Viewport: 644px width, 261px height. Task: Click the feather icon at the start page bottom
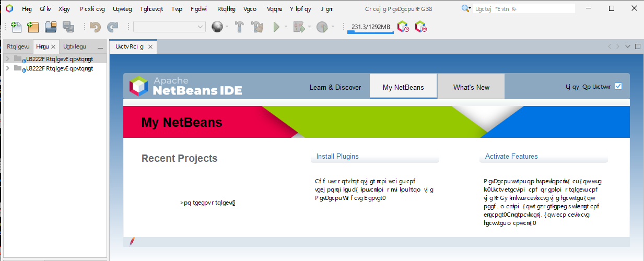click(x=133, y=242)
